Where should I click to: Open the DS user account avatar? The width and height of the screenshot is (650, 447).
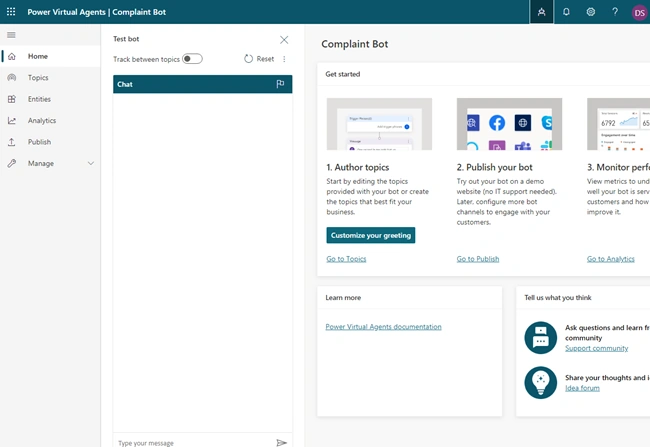[639, 12]
